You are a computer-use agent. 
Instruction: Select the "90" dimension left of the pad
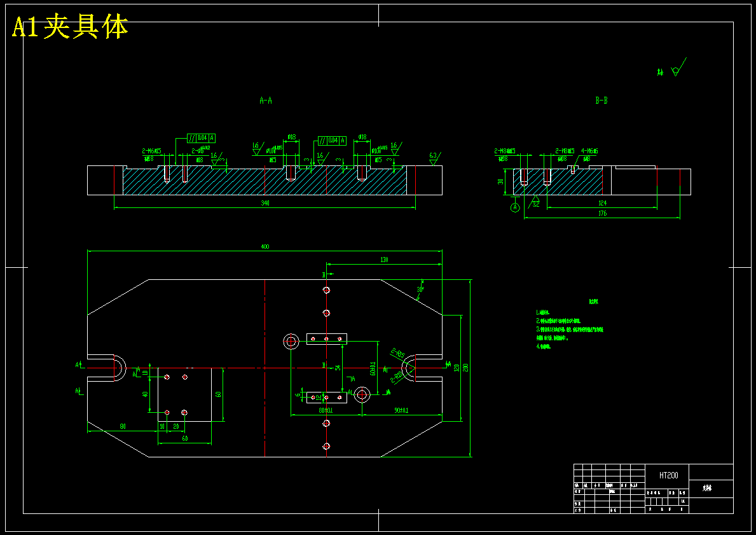(x=123, y=426)
